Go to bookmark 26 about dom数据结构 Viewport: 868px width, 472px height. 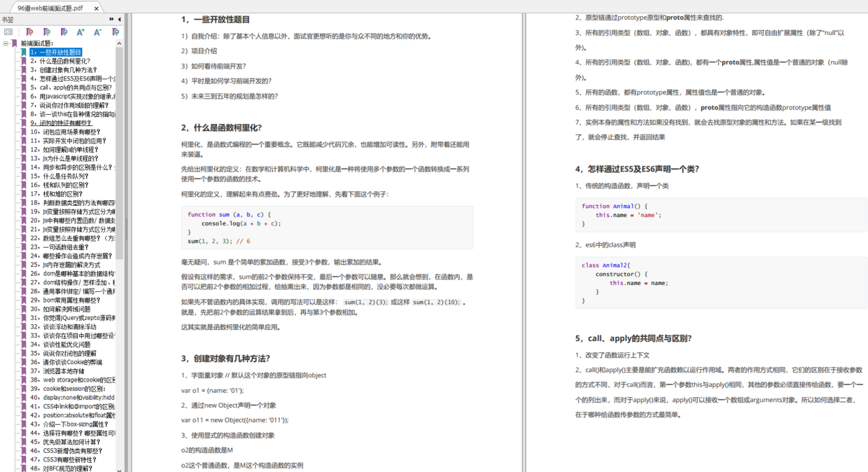point(72,274)
